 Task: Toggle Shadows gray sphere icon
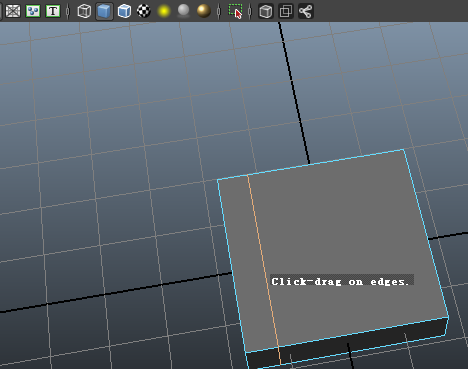[183, 11]
